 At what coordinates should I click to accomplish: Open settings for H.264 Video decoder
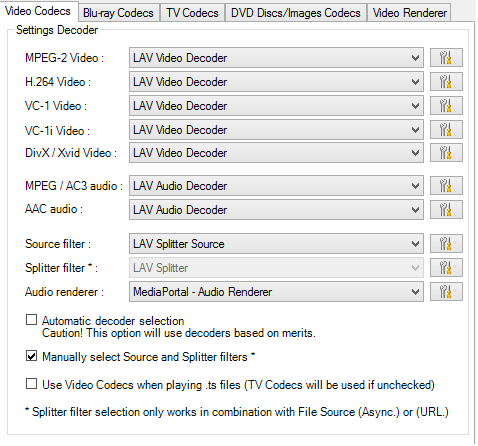pos(446,82)
